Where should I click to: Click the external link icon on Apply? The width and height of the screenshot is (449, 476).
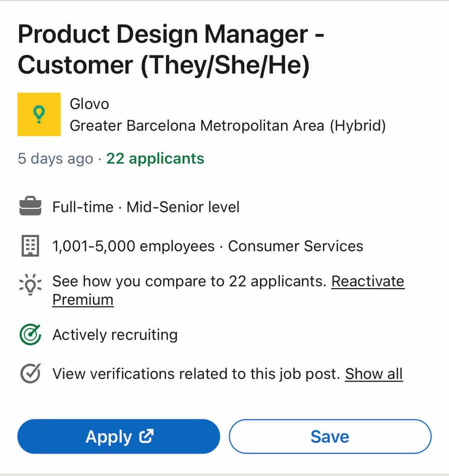pyautogui.click(x=146, y=436)
